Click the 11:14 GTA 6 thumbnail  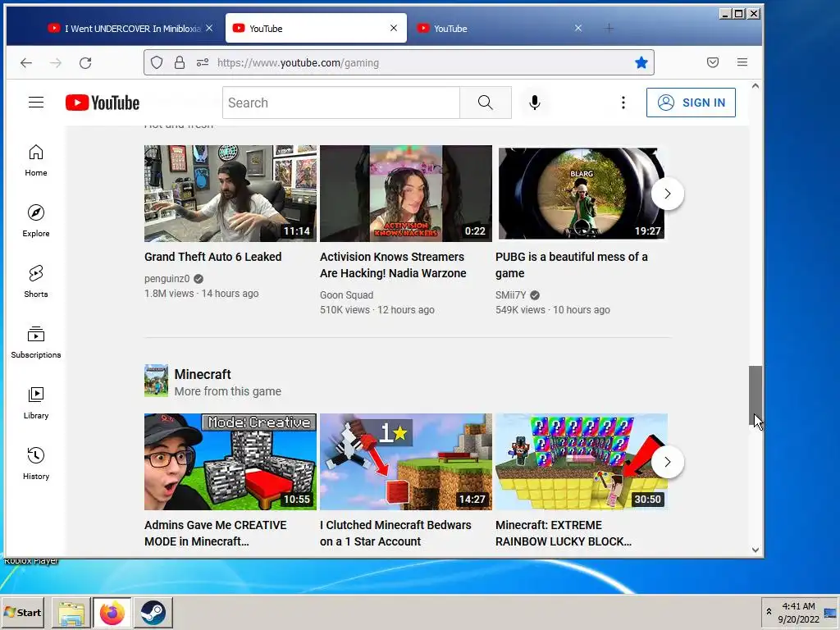click(231, 194)
